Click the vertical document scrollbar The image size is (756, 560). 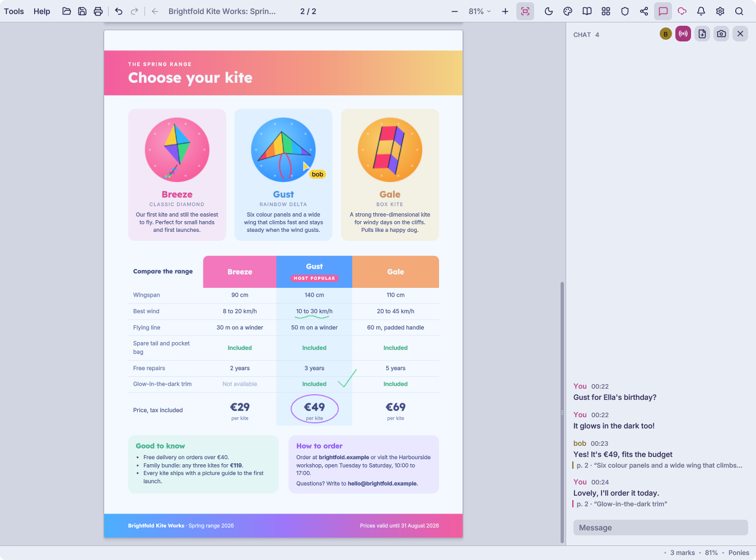pyautogui.click(x=562, y=413)
